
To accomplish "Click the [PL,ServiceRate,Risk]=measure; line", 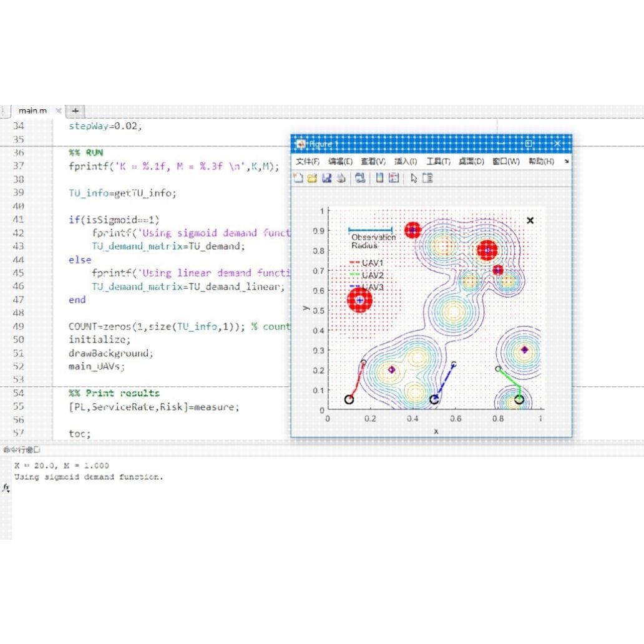I will click(x=154, y=407).
